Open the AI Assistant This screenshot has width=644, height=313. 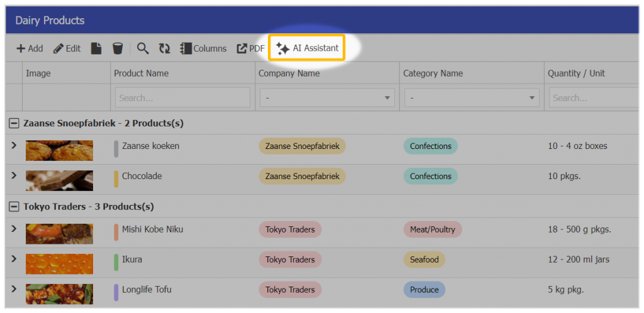point(307,48)
